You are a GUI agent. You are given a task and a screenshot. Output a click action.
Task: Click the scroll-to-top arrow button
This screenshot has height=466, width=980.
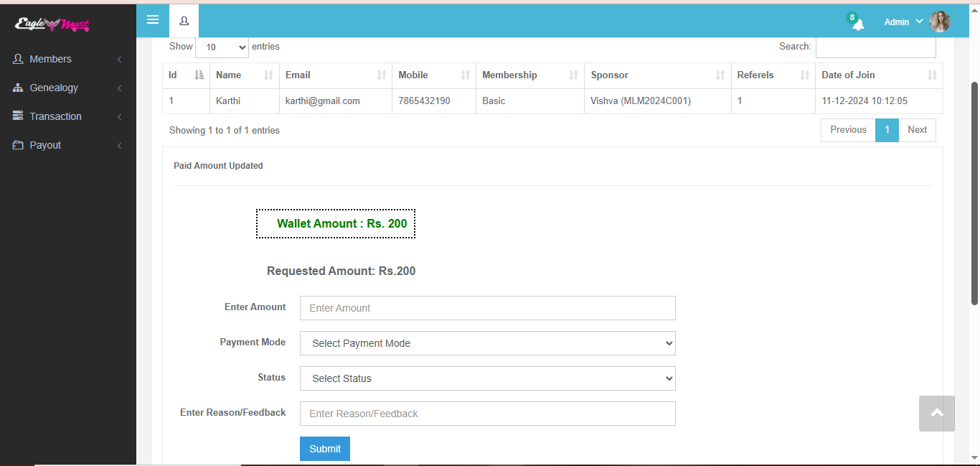tap(936, 414)
